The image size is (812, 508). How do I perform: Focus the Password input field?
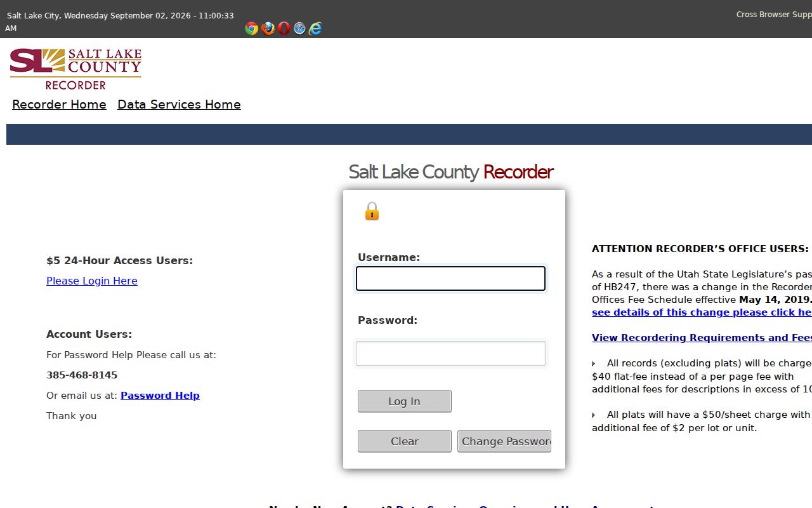click(x=450, y=354)
